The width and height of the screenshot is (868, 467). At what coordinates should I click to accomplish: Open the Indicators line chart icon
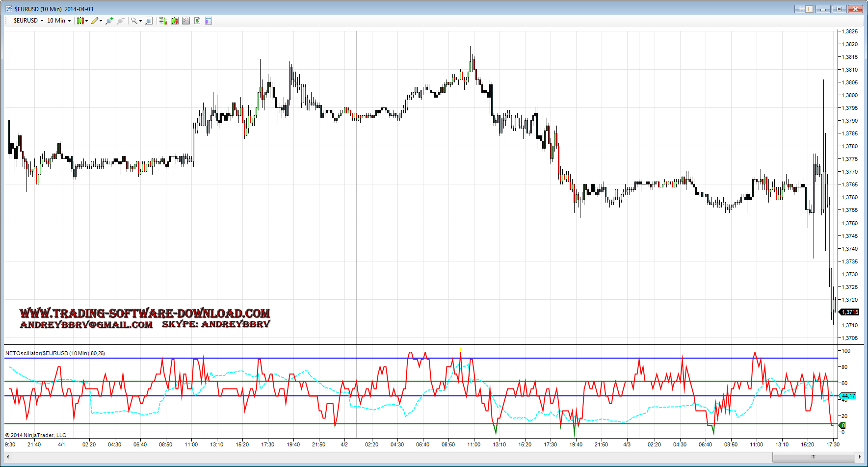pos(186,21)
